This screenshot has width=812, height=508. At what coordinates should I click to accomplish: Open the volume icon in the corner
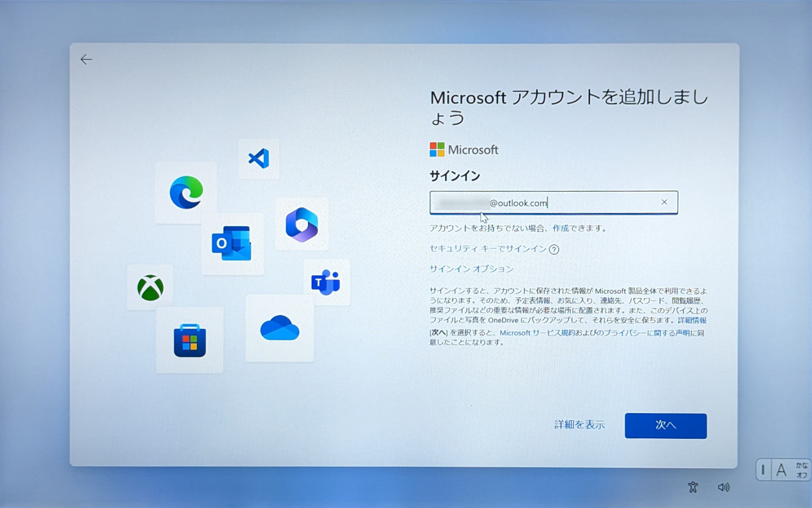pyautogui.click(x=724, y=486)
